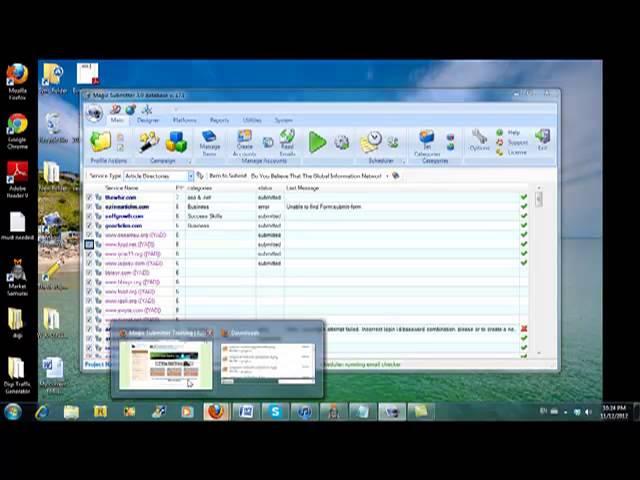Screen dimensions: 640x480
Task: Select the Magic Submitter Training preview thumbnail
Action: [166, 365]
